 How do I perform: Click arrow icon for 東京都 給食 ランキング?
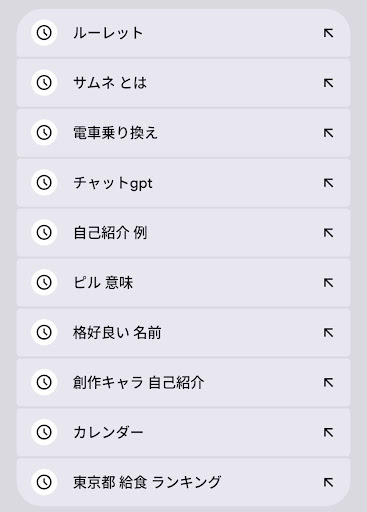328,482
